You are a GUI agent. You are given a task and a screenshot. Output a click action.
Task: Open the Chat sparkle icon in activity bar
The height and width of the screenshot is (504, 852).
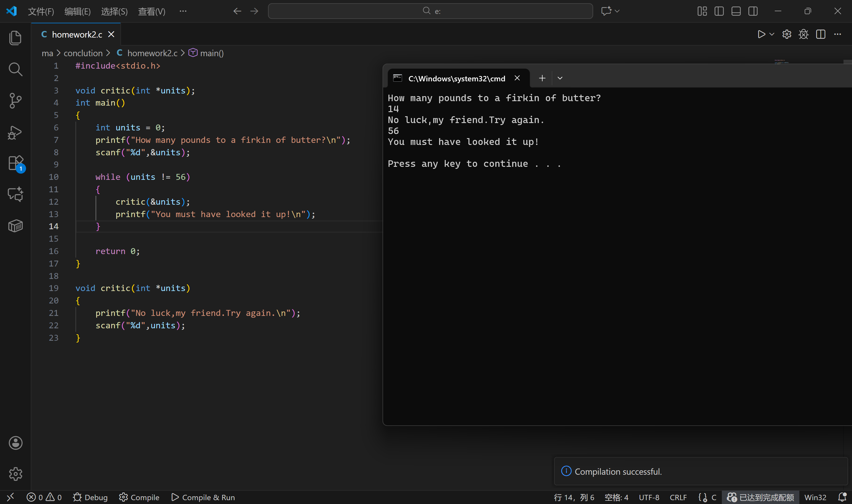pos(15,194)
